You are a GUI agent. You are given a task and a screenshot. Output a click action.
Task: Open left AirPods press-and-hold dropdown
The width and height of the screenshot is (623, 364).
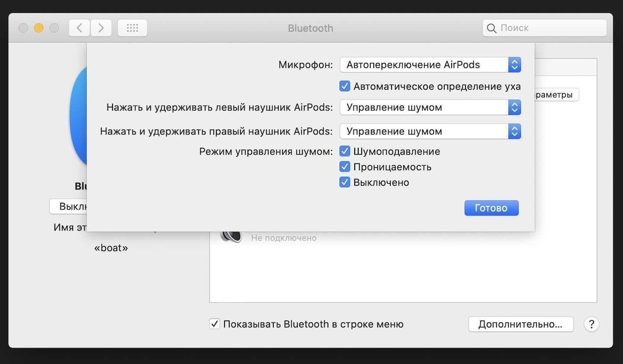click(x=430, y=107)
